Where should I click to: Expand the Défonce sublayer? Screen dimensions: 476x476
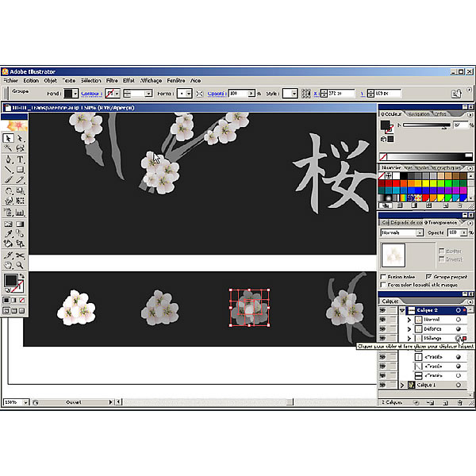tap(409, 328)
